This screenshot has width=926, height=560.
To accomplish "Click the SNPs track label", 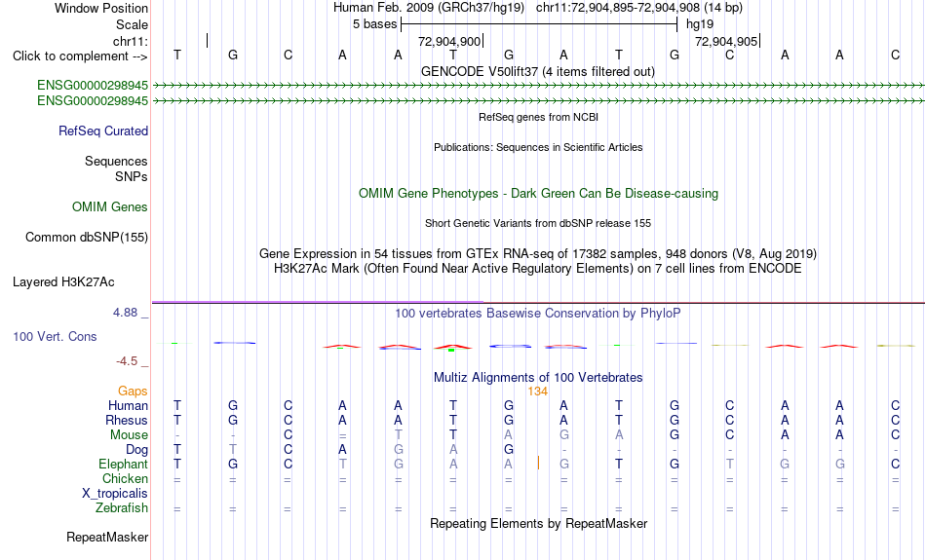I will click(132, 176).
